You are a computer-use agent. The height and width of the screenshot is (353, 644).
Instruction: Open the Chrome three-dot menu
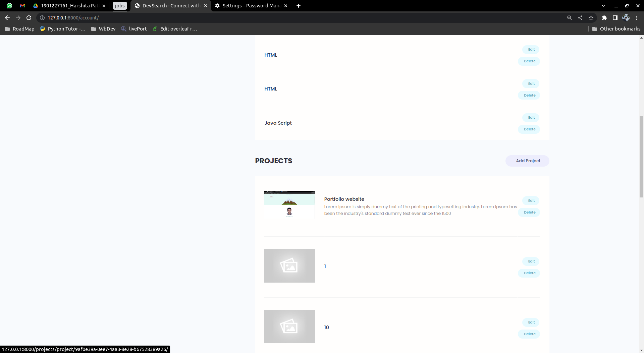[x=637, y=18]
